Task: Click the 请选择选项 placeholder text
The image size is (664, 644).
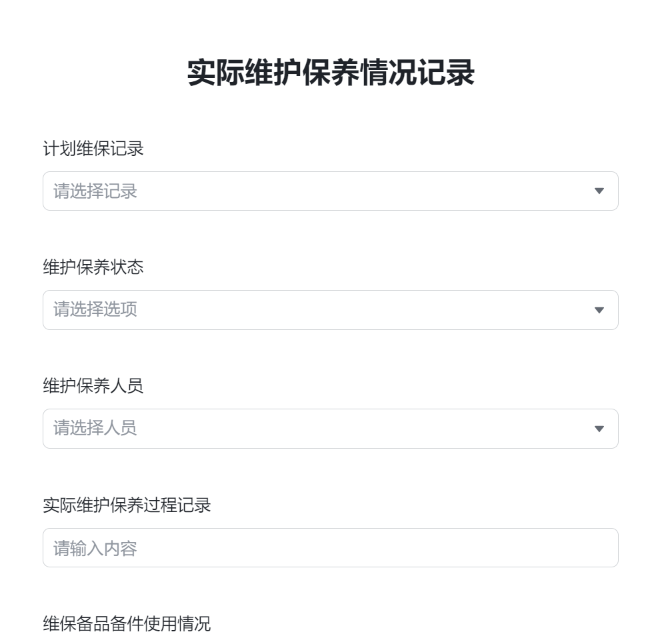Action: tap(95, 309)
